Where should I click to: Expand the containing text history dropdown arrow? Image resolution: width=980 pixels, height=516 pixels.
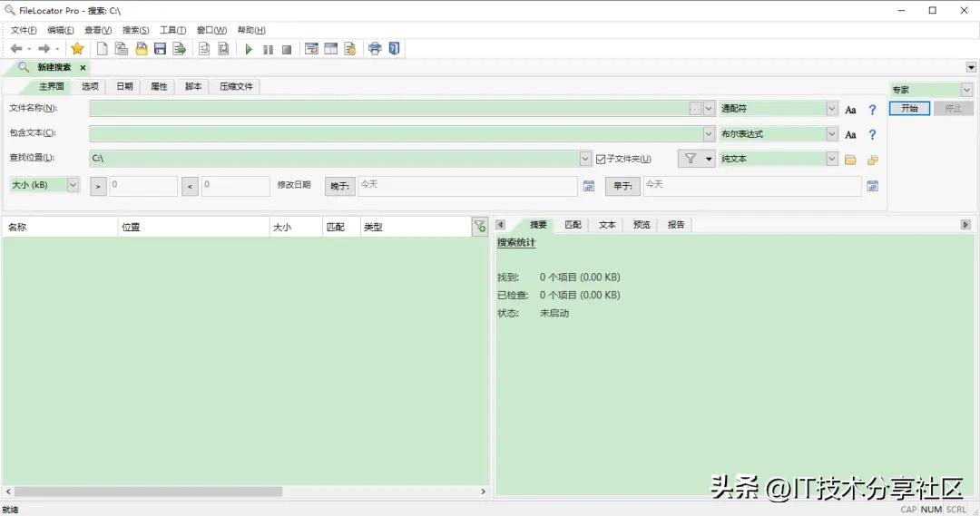tap(709, 133)
